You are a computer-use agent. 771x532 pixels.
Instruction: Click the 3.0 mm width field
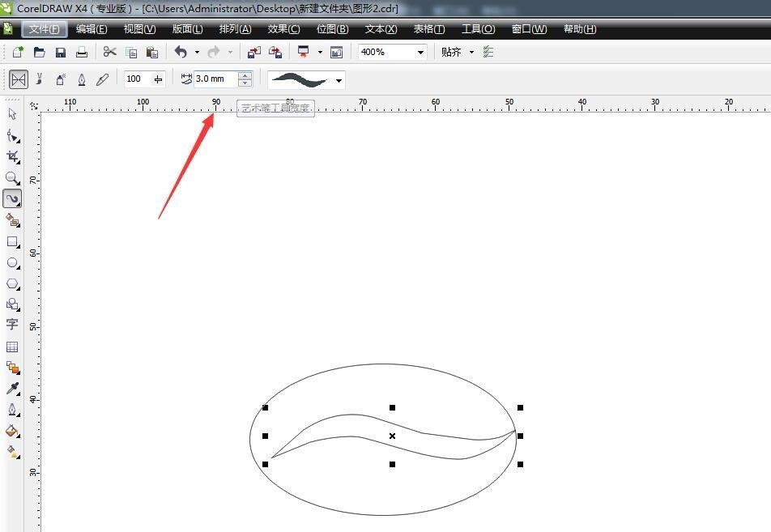pyautogui.click(x=215, y=79)
